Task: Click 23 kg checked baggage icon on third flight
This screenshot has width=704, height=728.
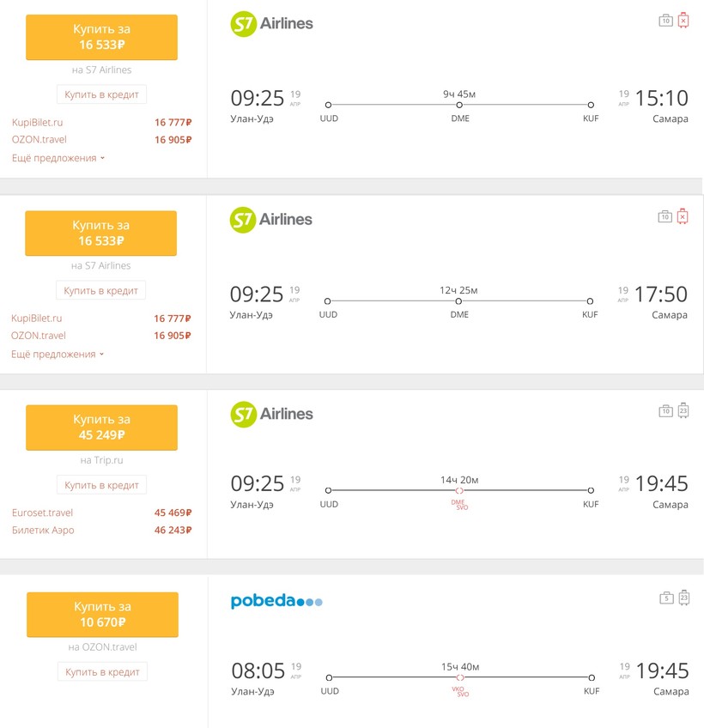Action: point(683,410)
